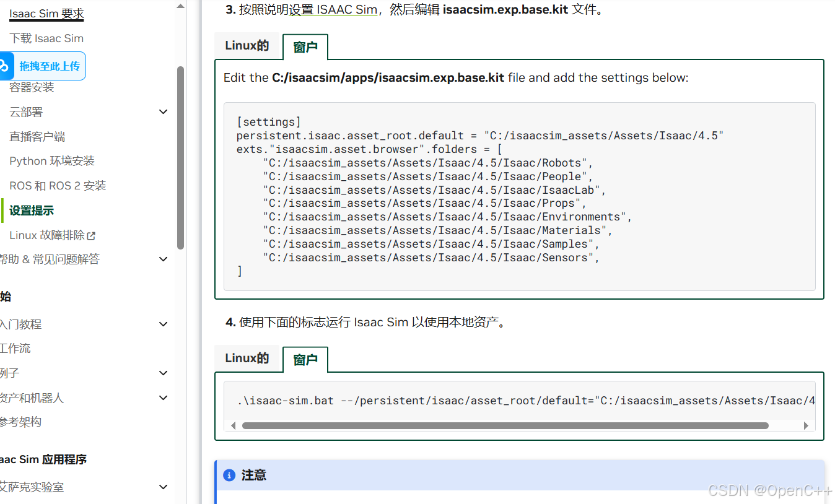Click the Isaac/IsaacLab path line
Image resolution: width=835 pixels, height=504 pixels.
[x=435, y=190]
